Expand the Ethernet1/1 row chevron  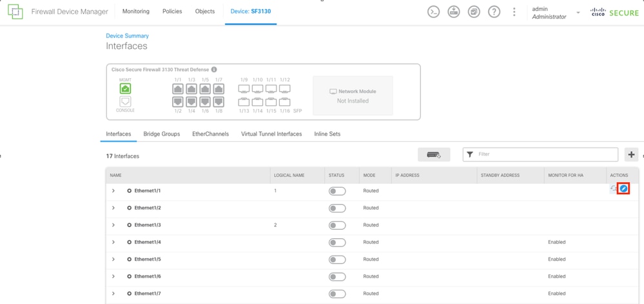click(113, 191)
